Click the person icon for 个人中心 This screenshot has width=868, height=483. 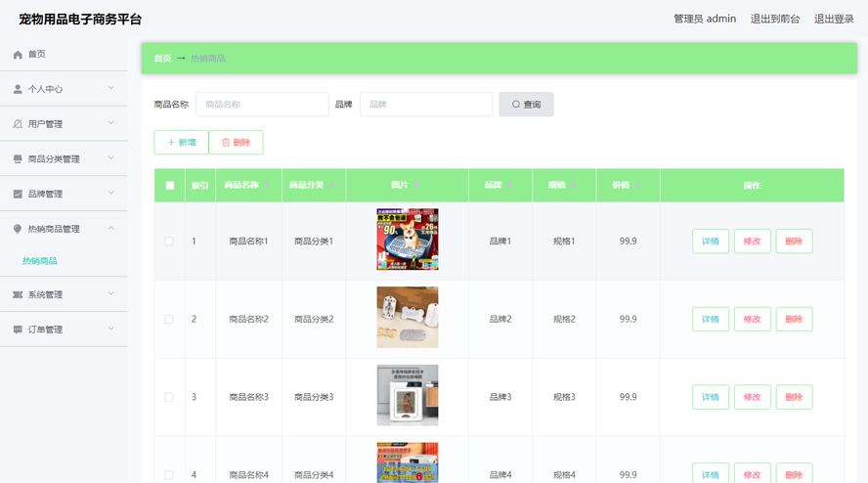[x=18, y=89]
